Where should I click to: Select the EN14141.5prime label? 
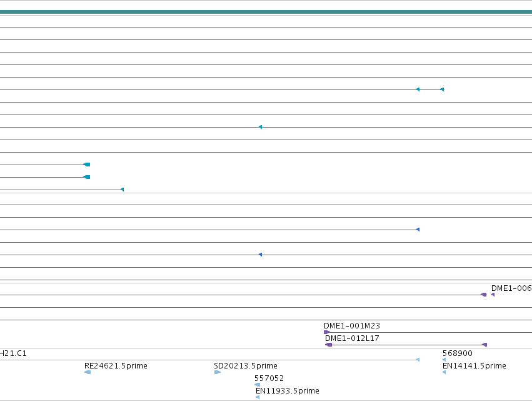(474, 366)
